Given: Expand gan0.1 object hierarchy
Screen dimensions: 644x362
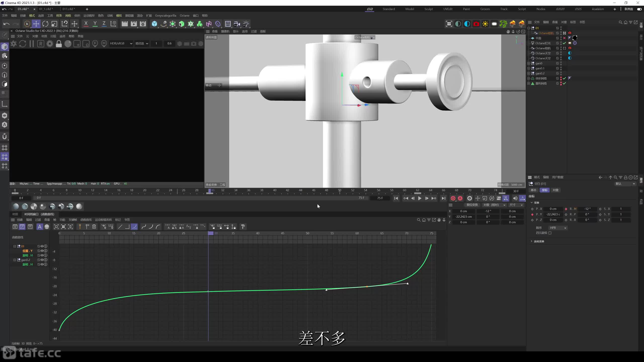Looking at the screenshot, I should [x=529, y=68].
